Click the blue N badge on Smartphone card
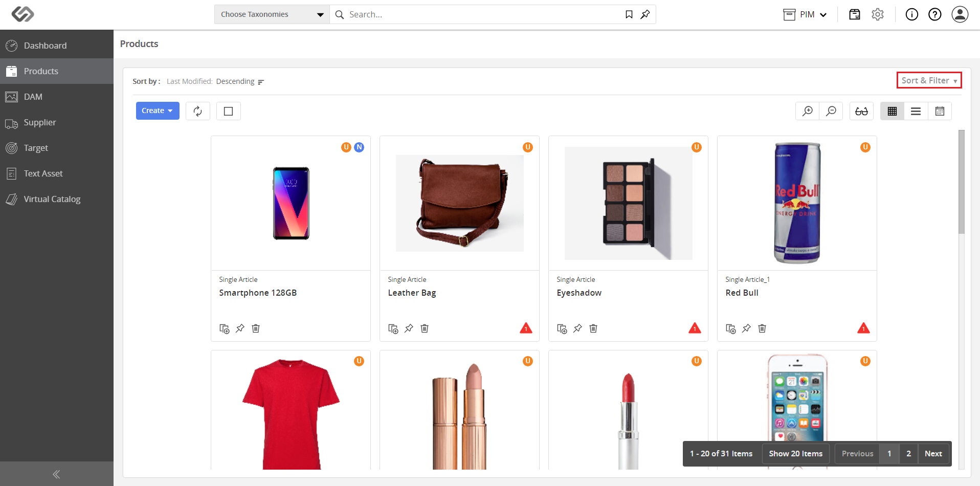Viewport: 980px width, 486px height. point(359,147)
